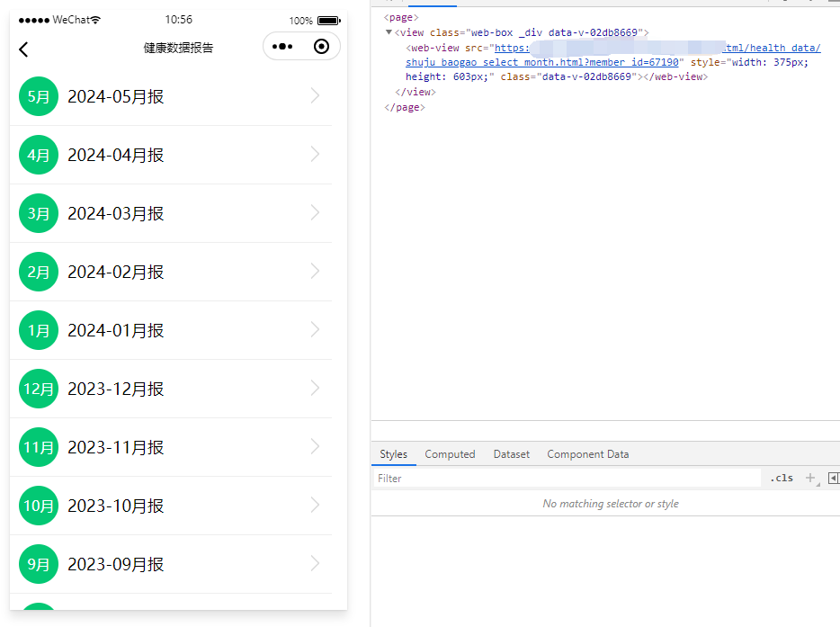840x627 pixels.
Task: Open the 2023-11月报 report text
Action: point(116,447)
